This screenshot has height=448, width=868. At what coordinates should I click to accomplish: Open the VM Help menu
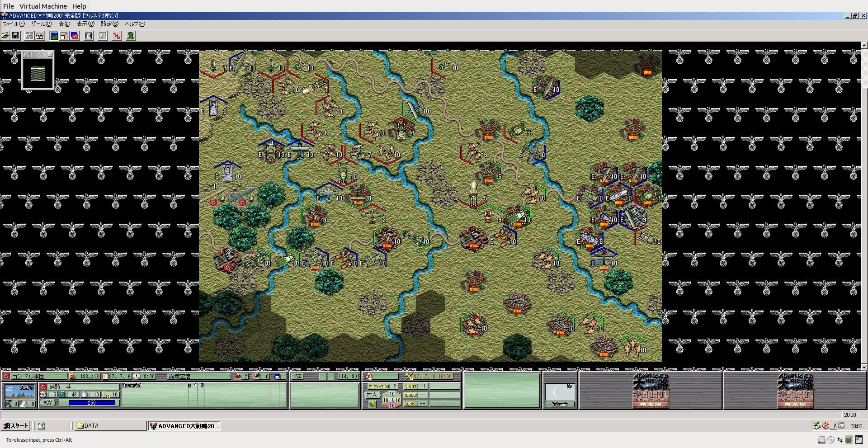79,6
